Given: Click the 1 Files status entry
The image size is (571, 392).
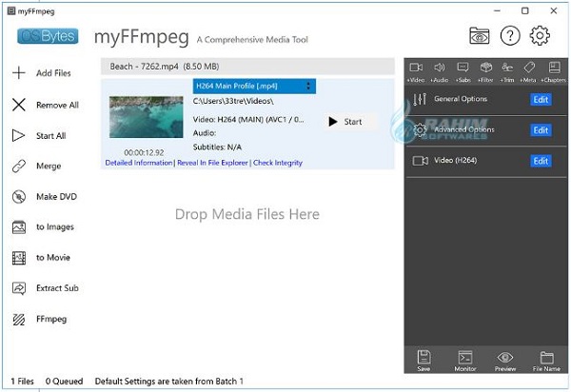Looking at the screenshot, I should [x=22, y=382].
